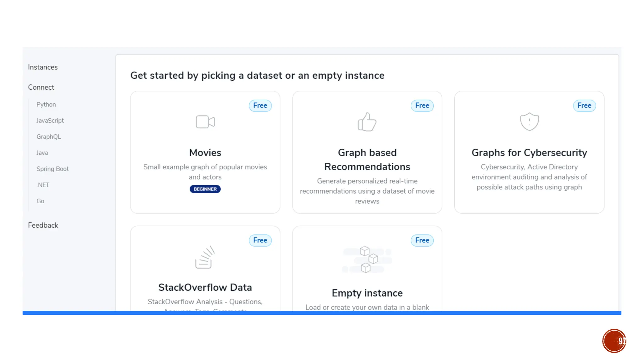
Task: Click the BEGINNER badge under Movies
Action: [x=205, y=189]
